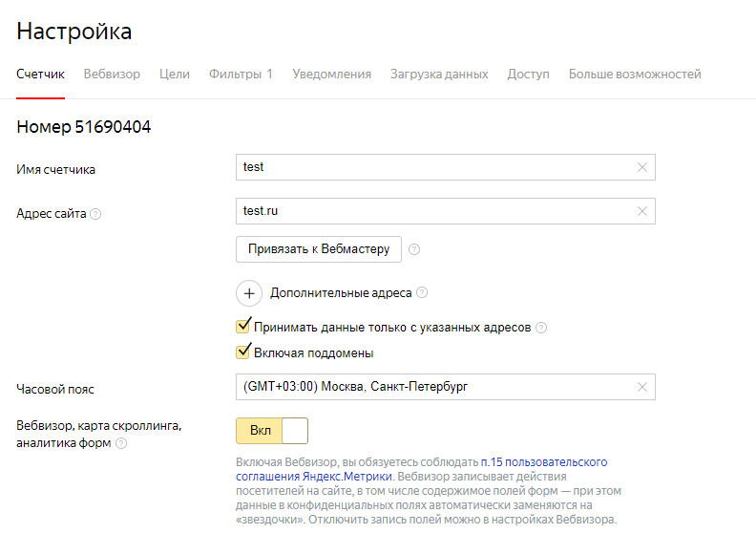Go to the Фильтры 1 tab
This screenshot has height=555, width=756.
[241, 75]
